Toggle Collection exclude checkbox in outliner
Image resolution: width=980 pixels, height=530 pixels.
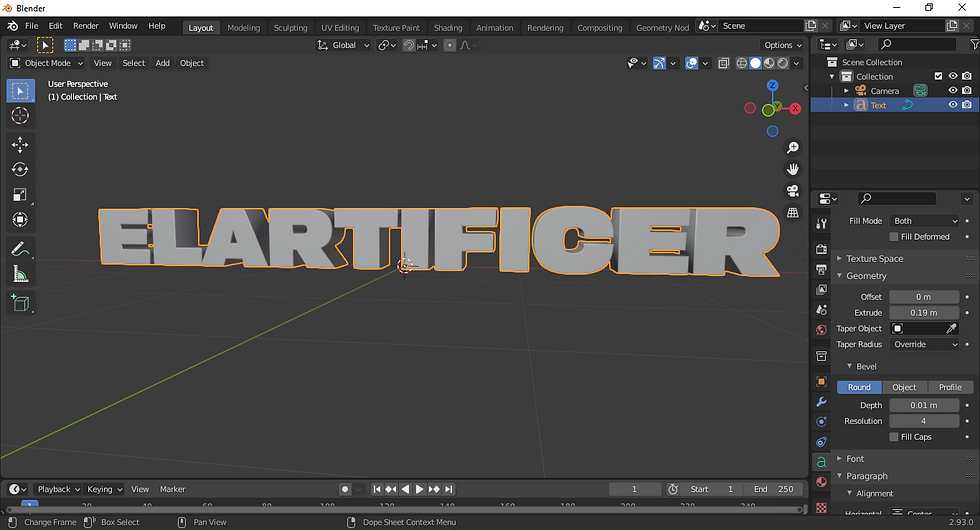tap(938, 76)
